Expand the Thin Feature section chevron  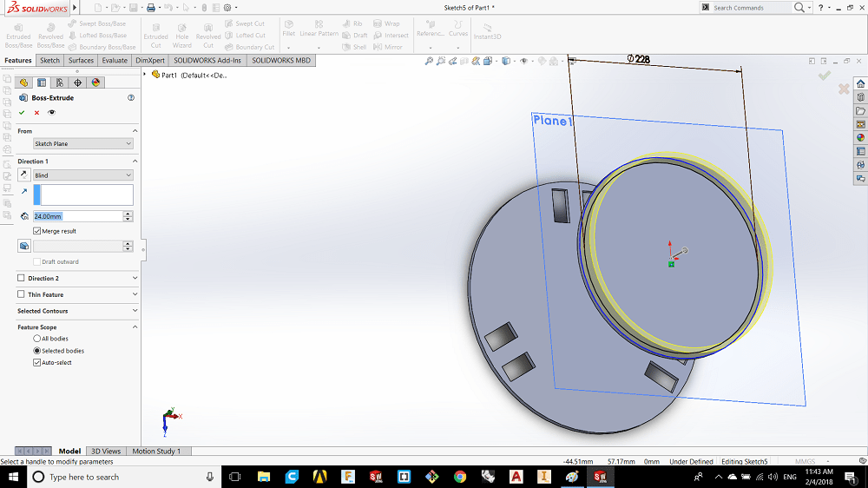(x=135, y=294)
